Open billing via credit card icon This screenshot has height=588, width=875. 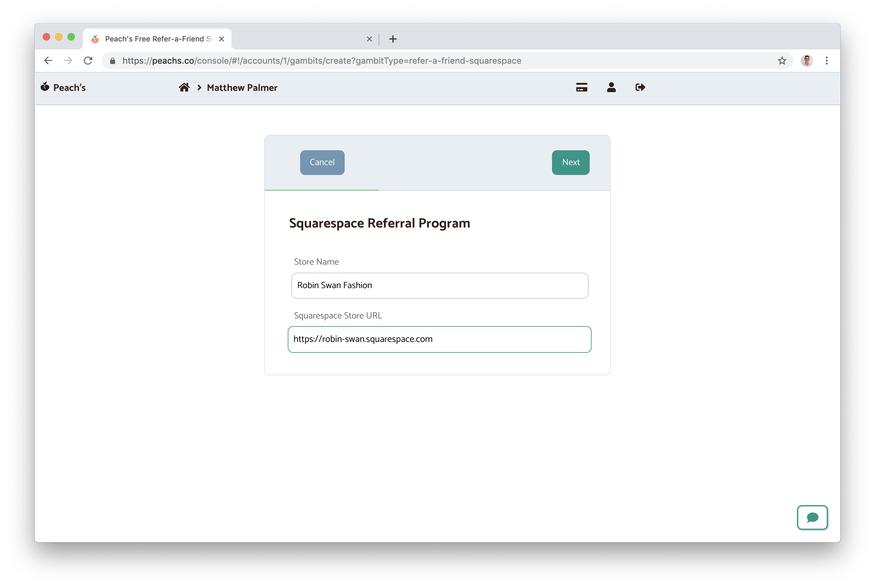[x=581, y=87]
